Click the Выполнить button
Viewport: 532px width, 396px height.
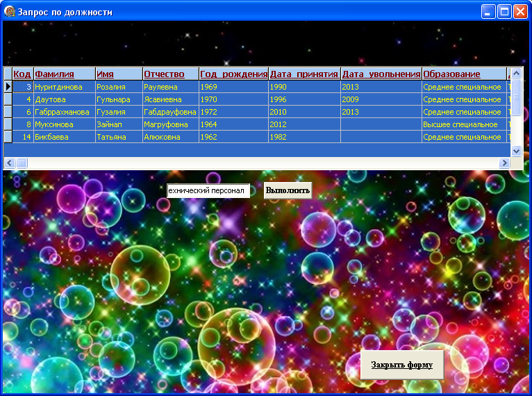click(288, 190)
